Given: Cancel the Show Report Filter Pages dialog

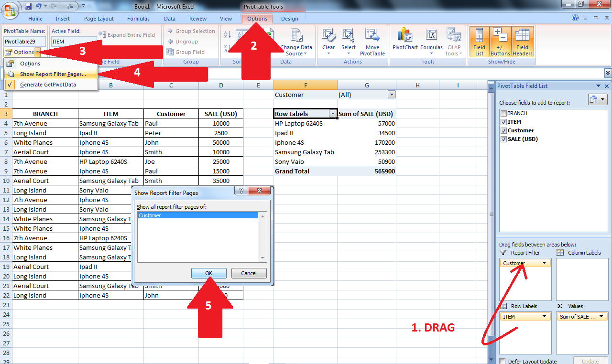Looking at the screenshot, I should [249, 273].
